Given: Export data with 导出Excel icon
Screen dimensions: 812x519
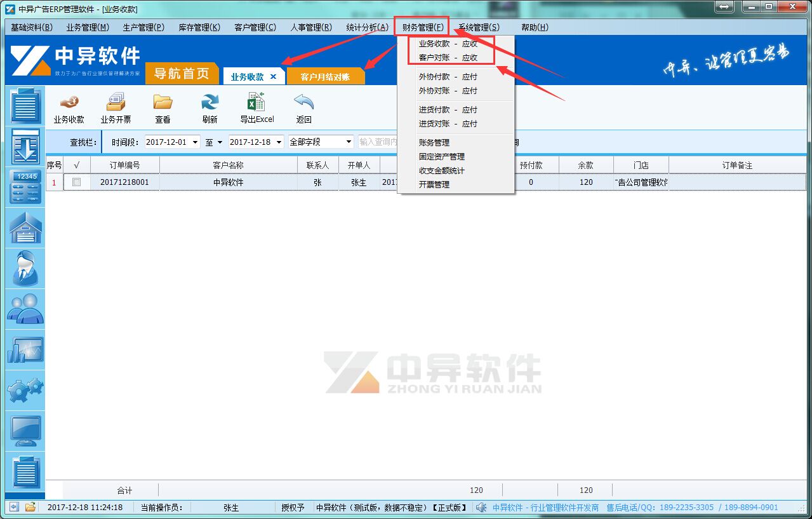Looking at the screenshot, I should 256,102.
